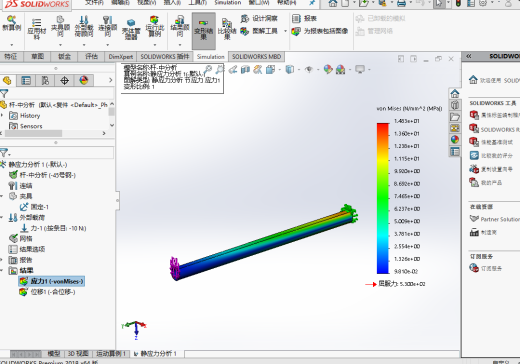This screenshot has width=520, height=364.
Task: Open the 夹具顾问 (Fixtures Advisor) tool
Action: [60, 26]
